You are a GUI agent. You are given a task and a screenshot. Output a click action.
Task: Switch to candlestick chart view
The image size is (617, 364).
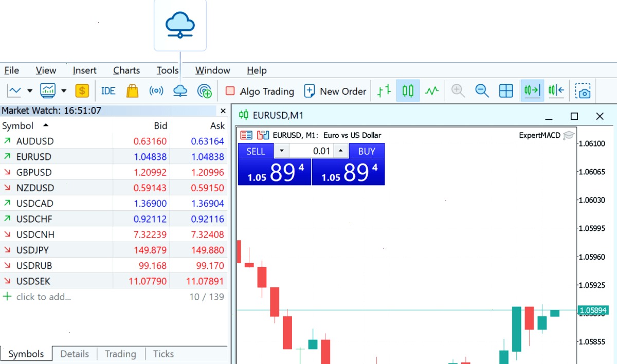point(408,91)
